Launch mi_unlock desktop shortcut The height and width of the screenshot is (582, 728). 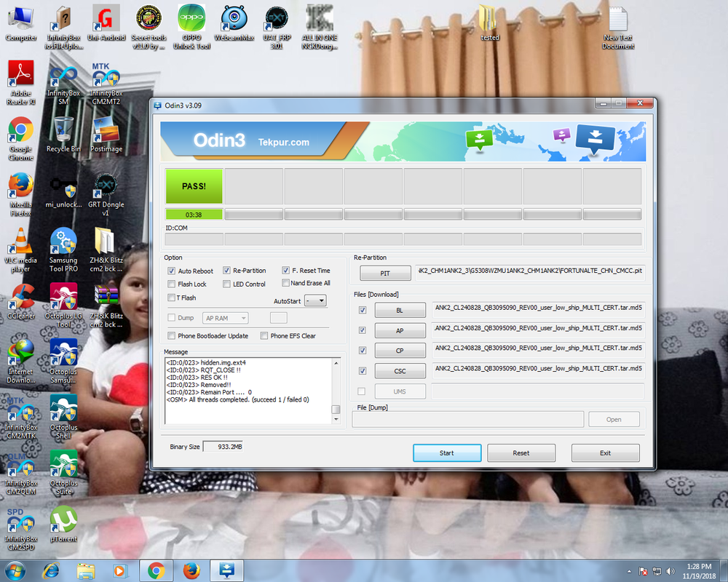pyautogui.click(x=63, y=191)
